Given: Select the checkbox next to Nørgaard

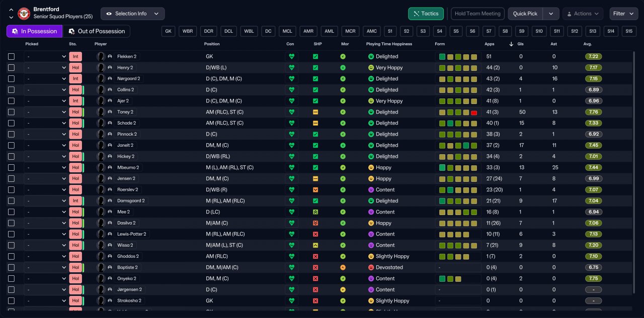Looking at the screenshot, I should [11, 79].
